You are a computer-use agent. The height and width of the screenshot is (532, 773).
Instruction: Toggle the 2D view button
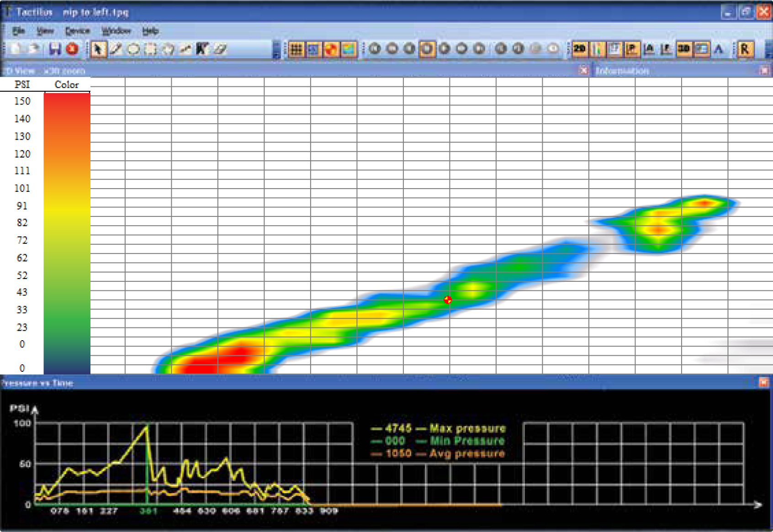[x=579, y=49]
